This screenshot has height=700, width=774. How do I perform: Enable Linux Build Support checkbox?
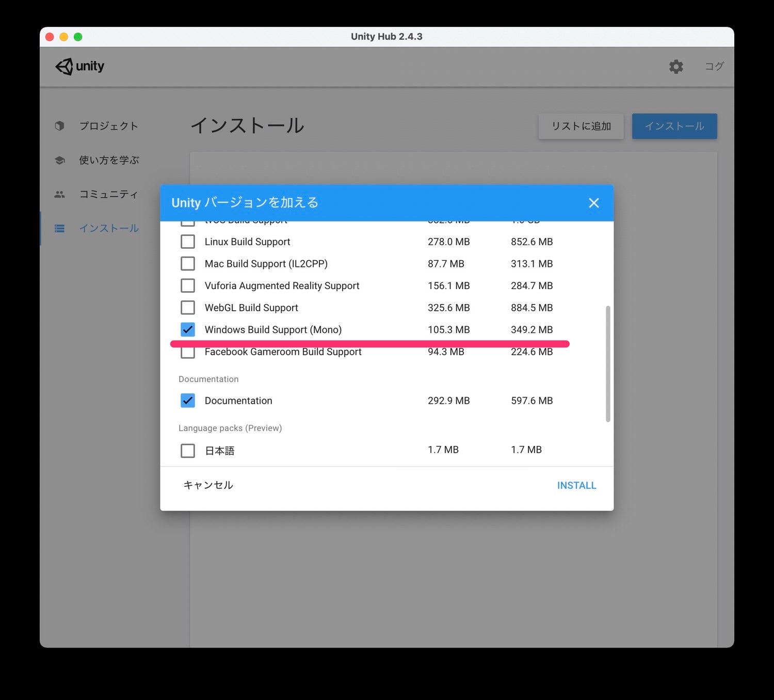tap(188, 242)
